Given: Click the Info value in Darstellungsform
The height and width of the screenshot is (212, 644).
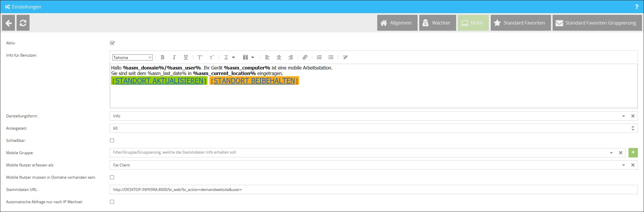Looking at the screenshot, I should tap(117, 116).
